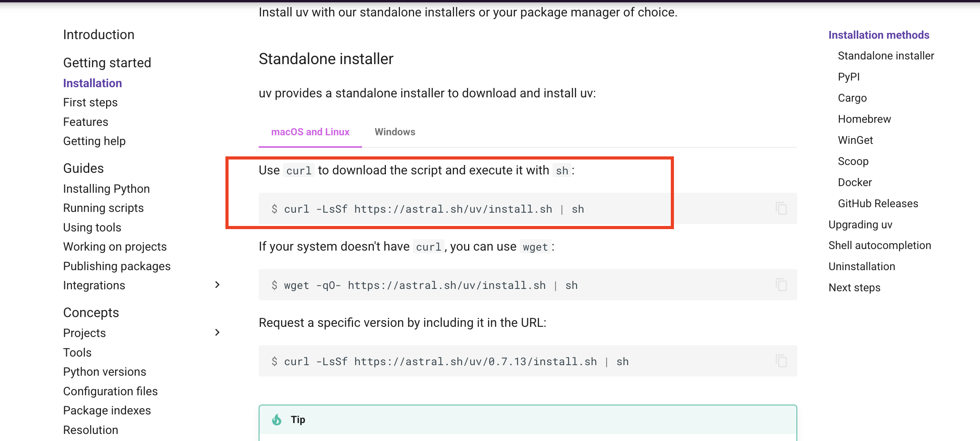Image resolution: width=980 pixels, height=441 pixels.
Task: Open the Running scripts guide
Action: [103, 208]
